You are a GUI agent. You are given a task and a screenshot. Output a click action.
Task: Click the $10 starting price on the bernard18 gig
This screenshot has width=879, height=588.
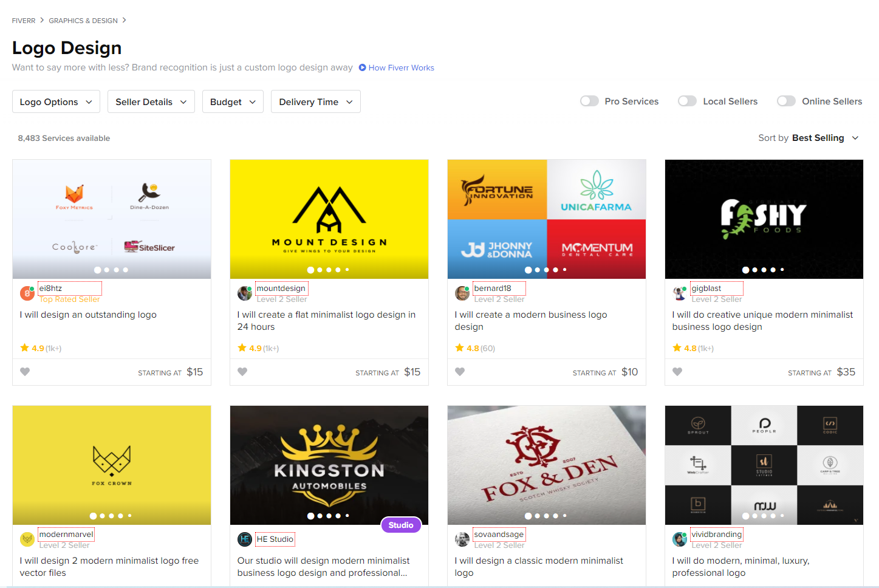(630, 372)
